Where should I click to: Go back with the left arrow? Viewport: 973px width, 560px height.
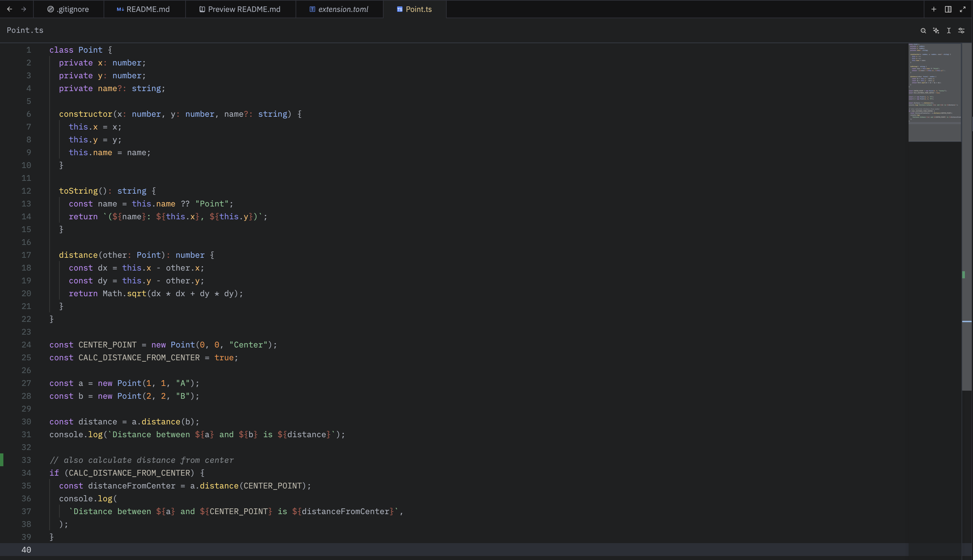(9, 9)
